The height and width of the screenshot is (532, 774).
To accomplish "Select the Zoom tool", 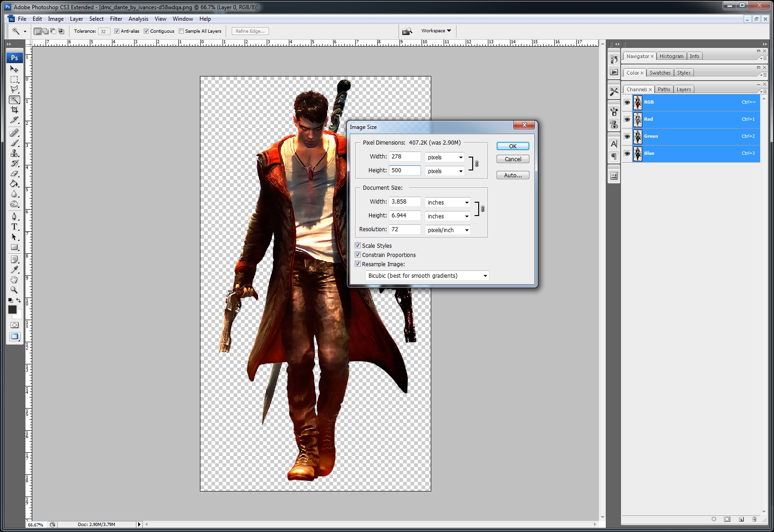I will (x=14, y=290).
